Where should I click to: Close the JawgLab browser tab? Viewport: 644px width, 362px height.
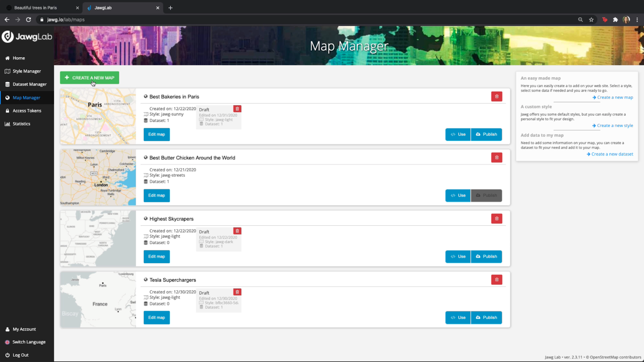(x=158, y=8)
